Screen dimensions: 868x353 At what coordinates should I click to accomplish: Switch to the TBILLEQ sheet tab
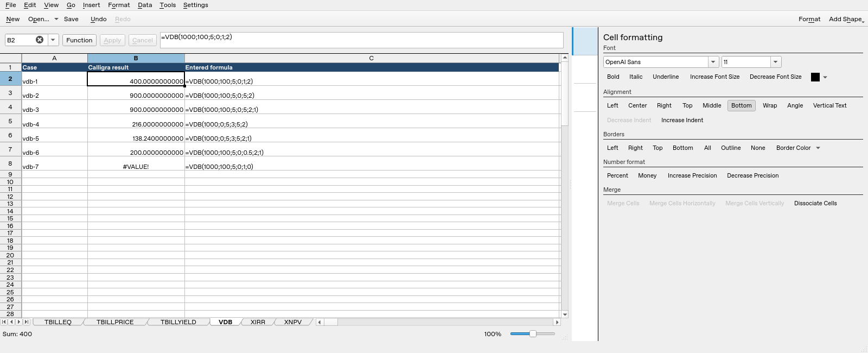(x=58, y=322)
